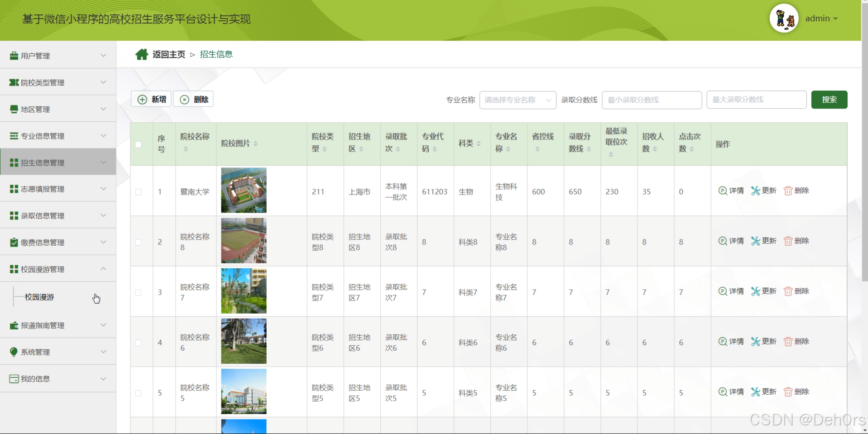Collapse 校园漫游管理 menu chevron
Viewport: 868px width, 434px height.
click(x=103, y=269)
